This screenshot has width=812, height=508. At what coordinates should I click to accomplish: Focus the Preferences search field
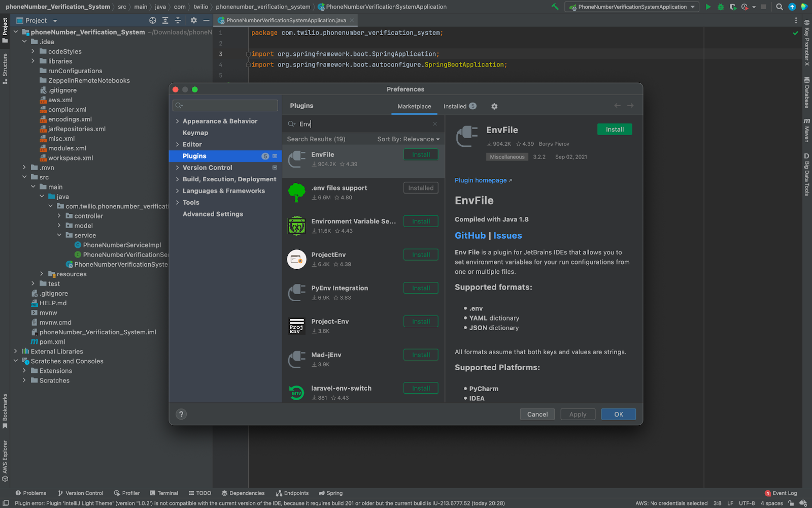point(225,105)
